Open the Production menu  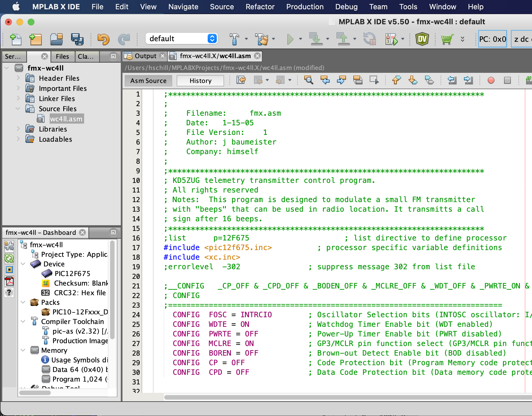305,7
